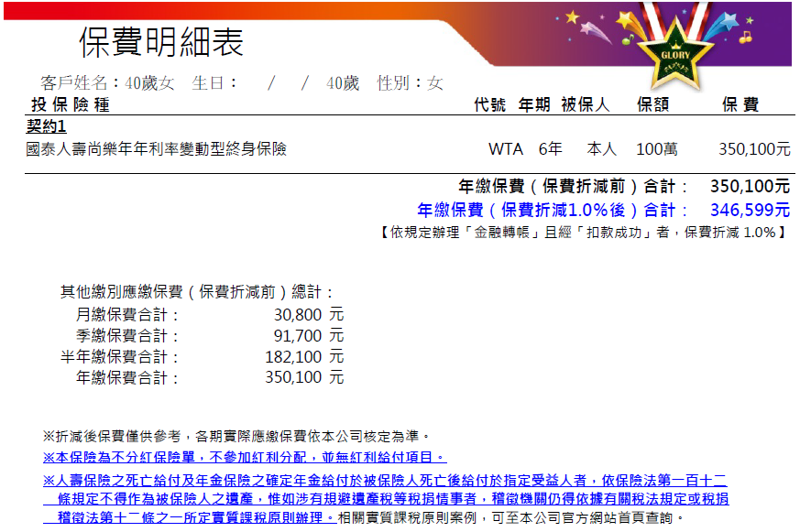Screen dimensions: 800x532
Task: Click the 季繳保費合計 label
Action: pyautogui.click(x=127, y=336)
